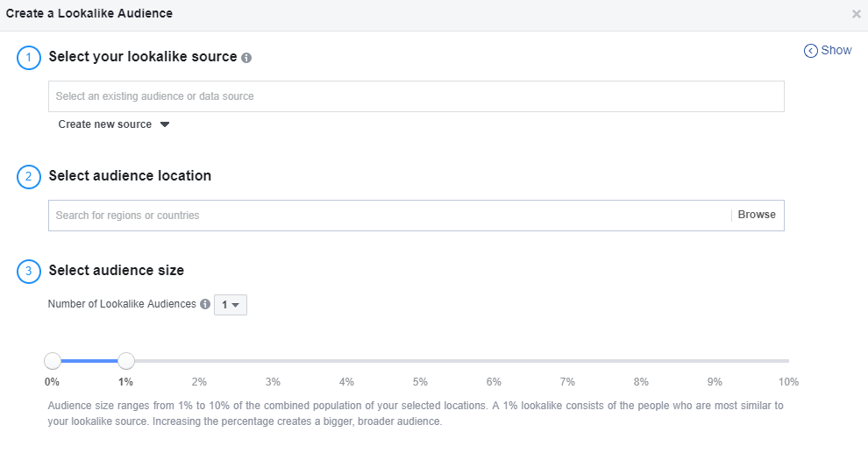
Task: Click the 8% label under the slider
Action: (641, 382)
